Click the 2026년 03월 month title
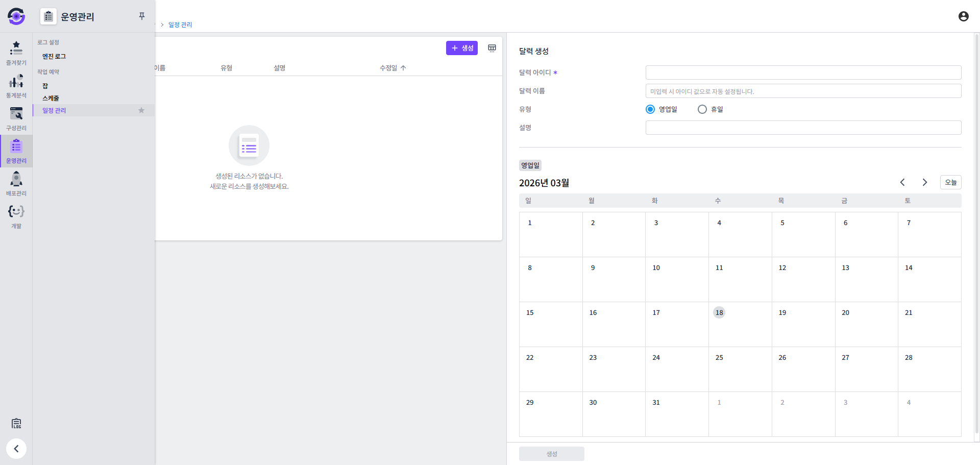Screen dimensions: 980x465 (x=544, y=183)
